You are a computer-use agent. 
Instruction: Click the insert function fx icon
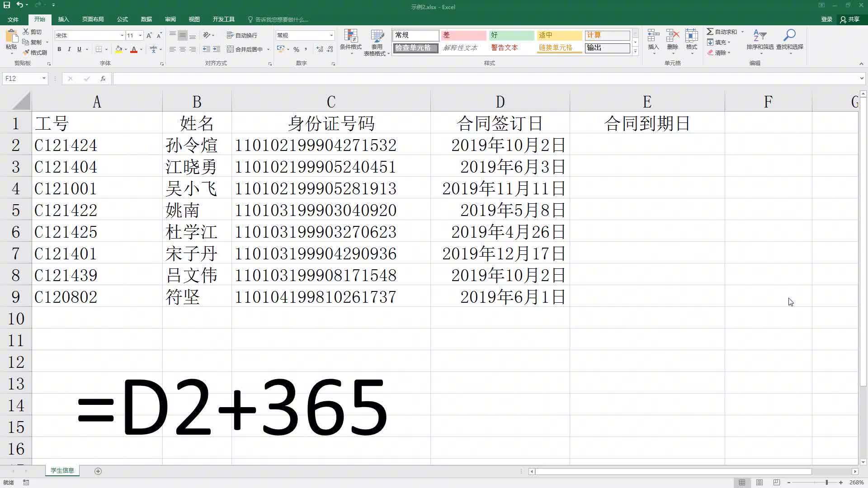[x=103, y=79]
